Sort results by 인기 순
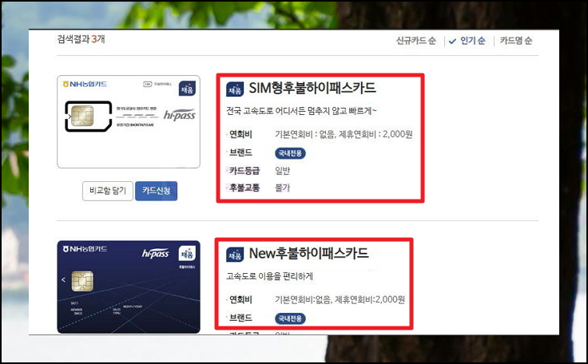Screen dimensions: 588x364 pos(472,41)
